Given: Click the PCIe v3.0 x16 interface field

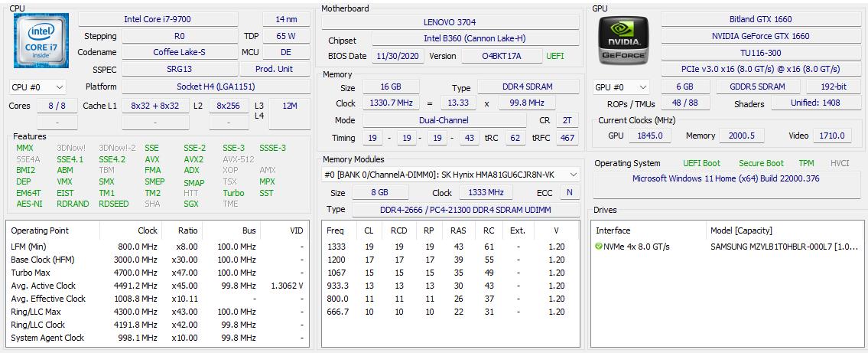Looking at the screenshot, I should 760,69.
